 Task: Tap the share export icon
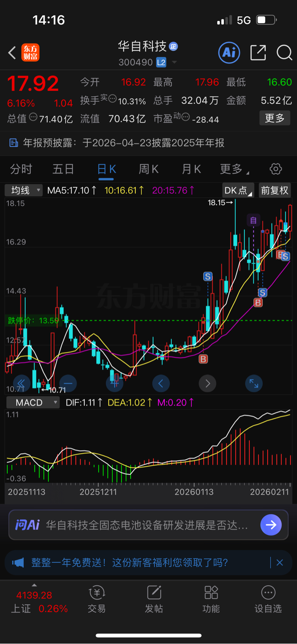click(x=258, y=53)
